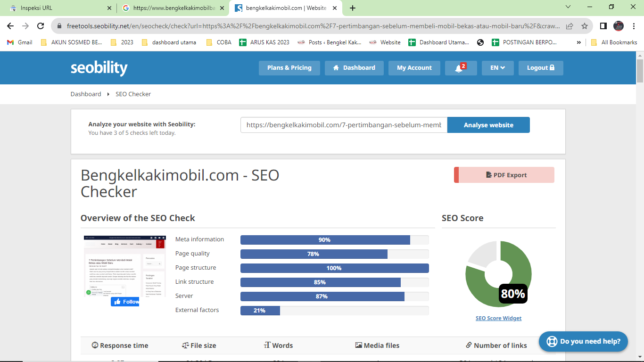Open the Gmail bookmark
Image resolution: width=644 pixels, height=362 pixels.
click(x=20, y=42)
